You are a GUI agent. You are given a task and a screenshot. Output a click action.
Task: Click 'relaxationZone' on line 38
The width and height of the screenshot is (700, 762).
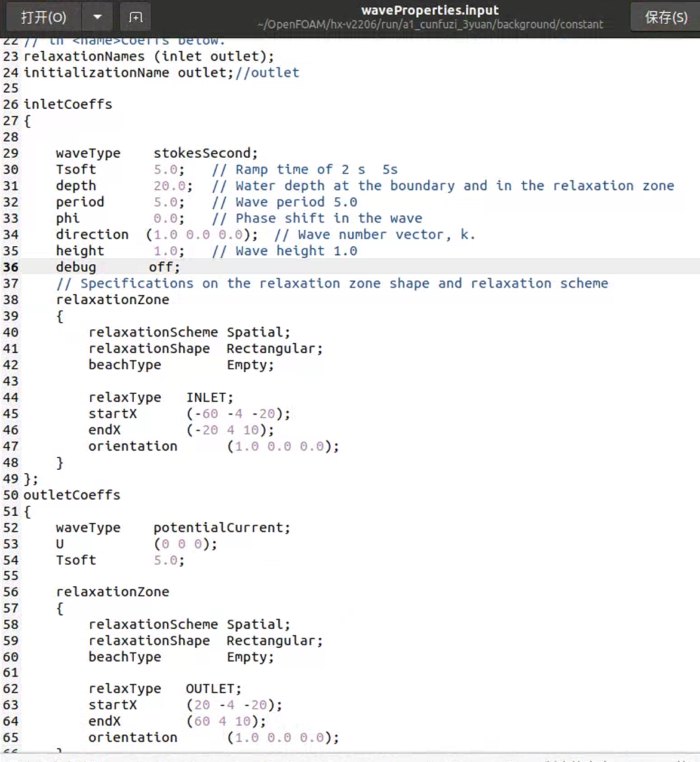(112, 299)
